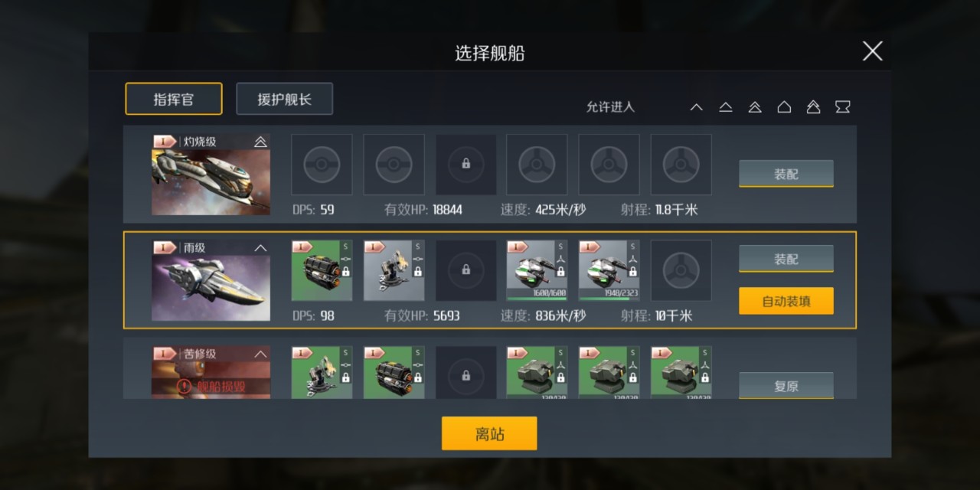This screenshot has width=980, height=490.
Task: Click the first empty high slot of 灼烧级
Action: pyautogui.click(x=322, y=165)
